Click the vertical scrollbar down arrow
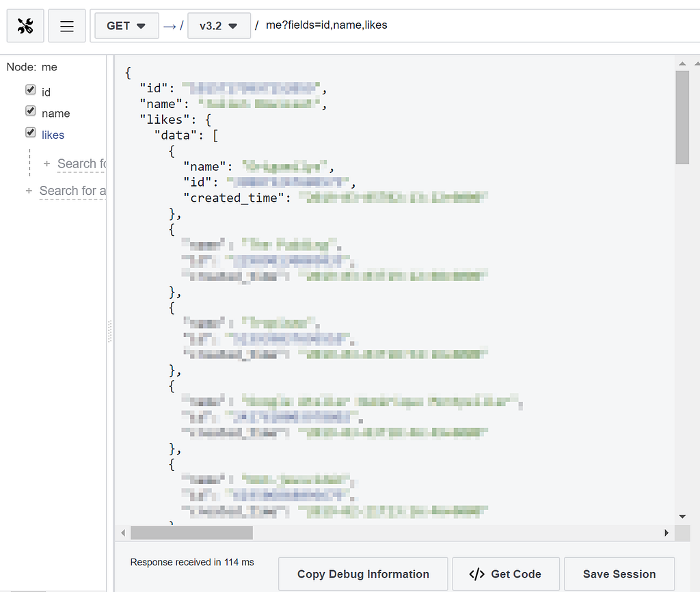Viewport: 700px width, 592px height. [x=682, y=517]
